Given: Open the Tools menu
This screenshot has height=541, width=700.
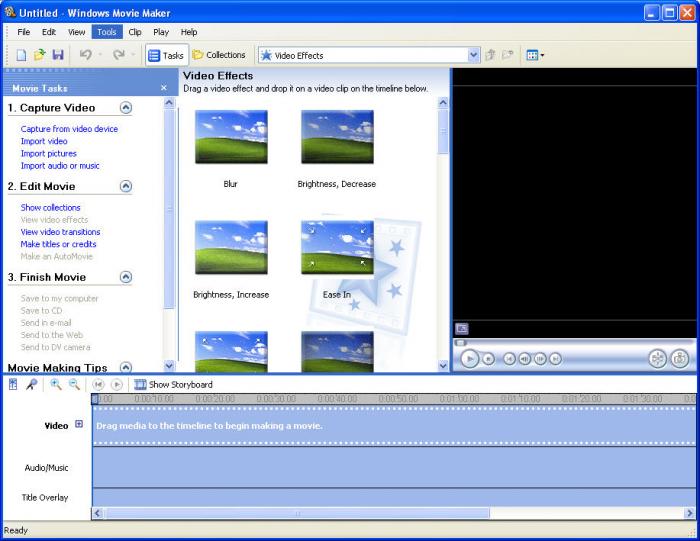Looking at the screenshot, I should 107,32.
